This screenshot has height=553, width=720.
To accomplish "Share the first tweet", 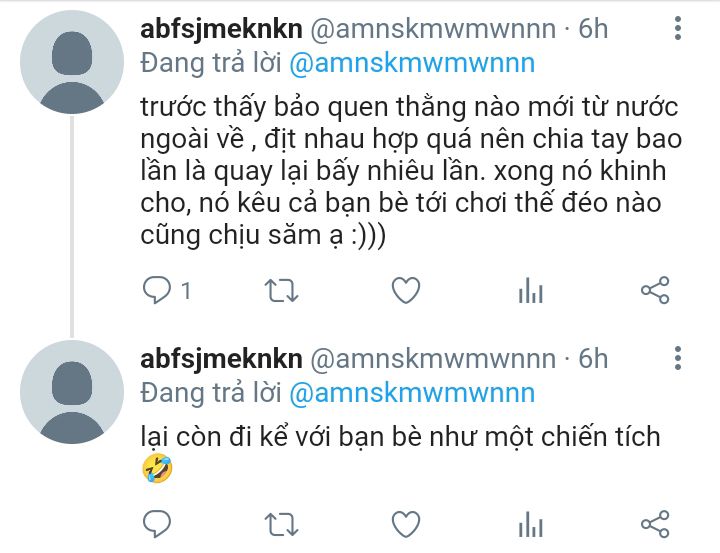I will point(655,290).
